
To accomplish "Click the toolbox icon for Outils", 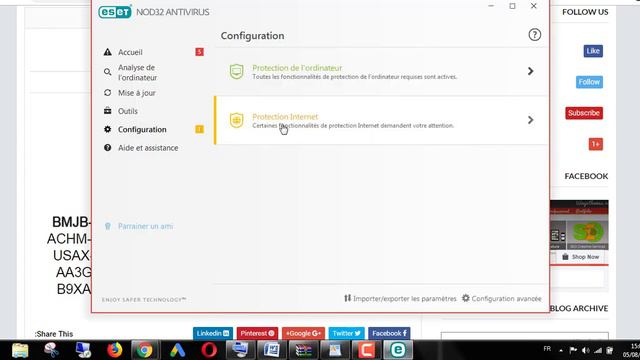I will point(107,111).
